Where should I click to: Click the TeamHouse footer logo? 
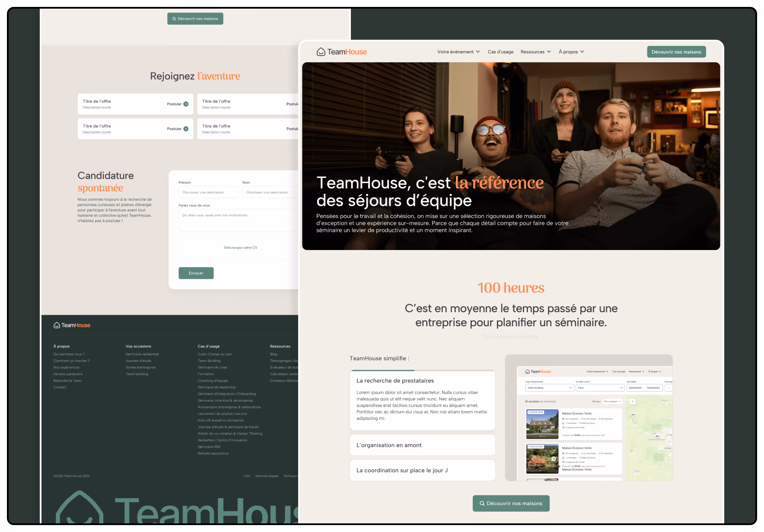pyautogui.click(x=72, y=325)
